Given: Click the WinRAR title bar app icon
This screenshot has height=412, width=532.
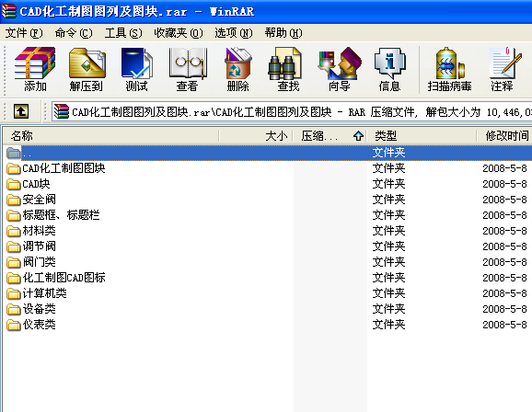Looking at the screenshot, I should [x=9, y=11].
